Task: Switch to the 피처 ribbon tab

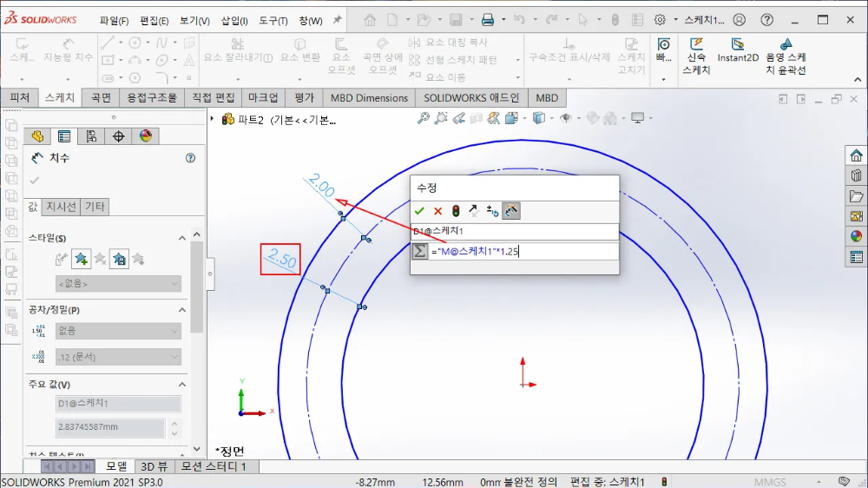Action: (19, 97)
